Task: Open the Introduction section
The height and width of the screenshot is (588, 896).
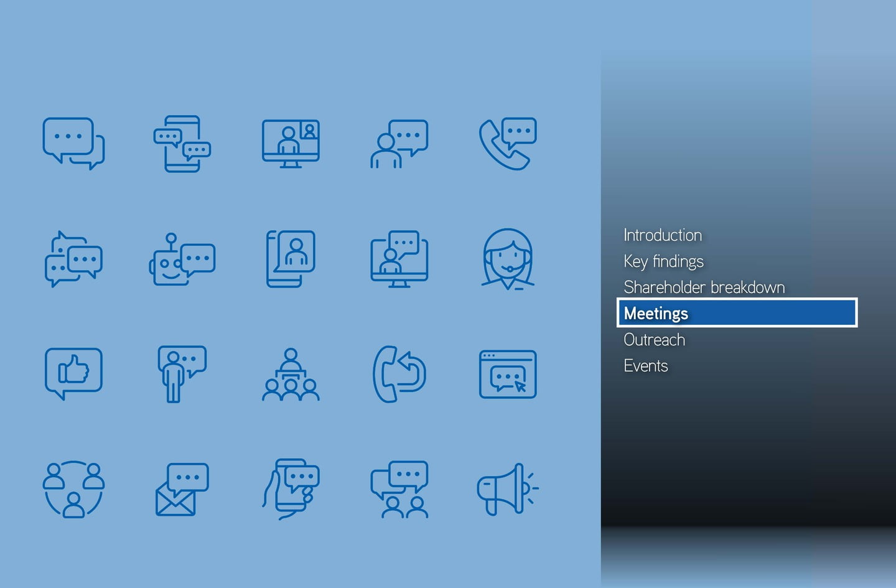Action: pos(663,235)
